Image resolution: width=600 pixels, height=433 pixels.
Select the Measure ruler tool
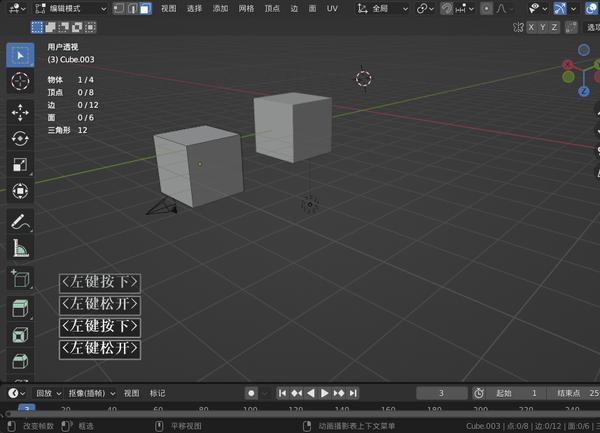20,247
